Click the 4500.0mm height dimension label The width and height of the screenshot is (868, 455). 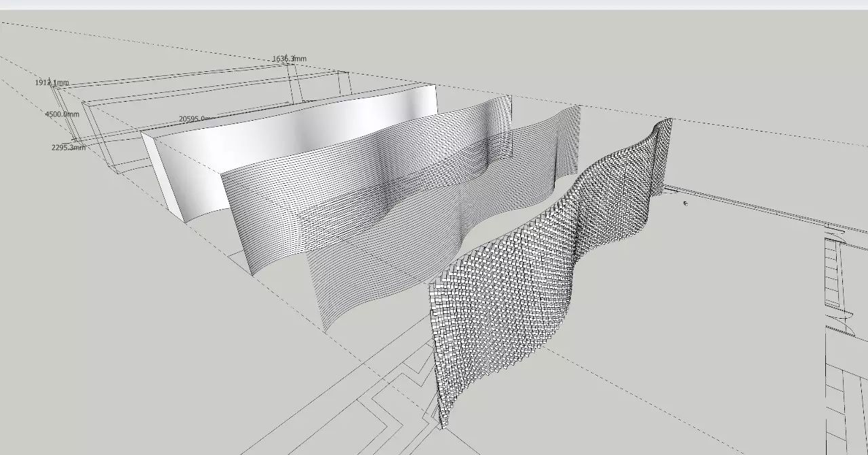(x=62, y=115)
